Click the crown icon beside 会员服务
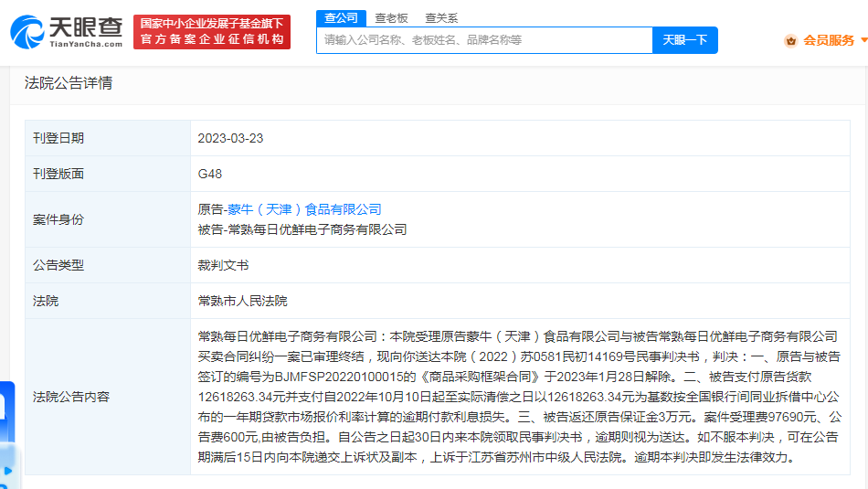The width and height of the screenshot is (868, 489). tap(791, 40)
